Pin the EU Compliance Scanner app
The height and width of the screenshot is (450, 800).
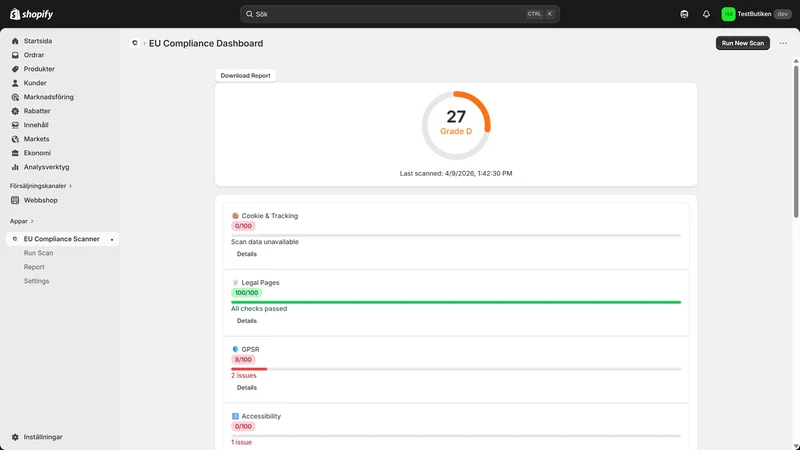pos(112,239)
